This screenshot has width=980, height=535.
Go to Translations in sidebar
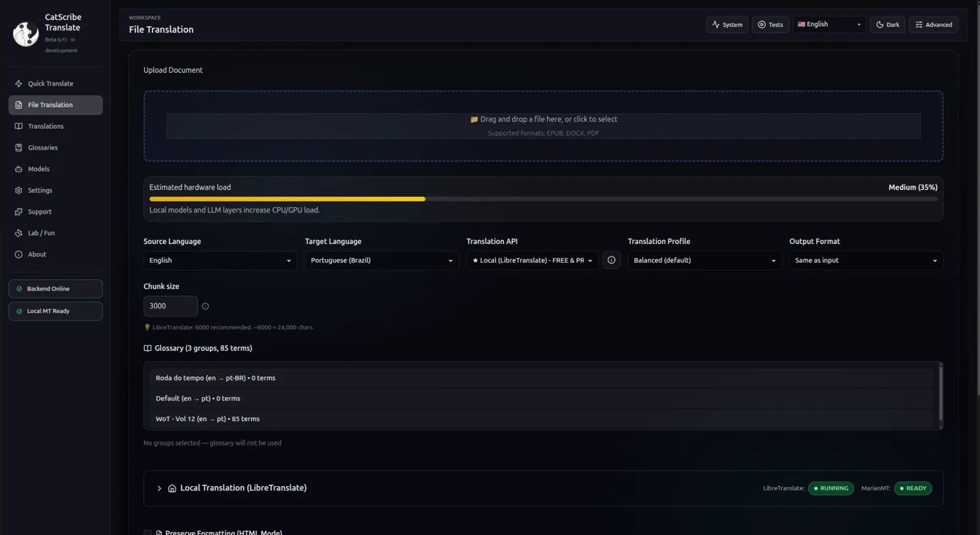[45, 126]
